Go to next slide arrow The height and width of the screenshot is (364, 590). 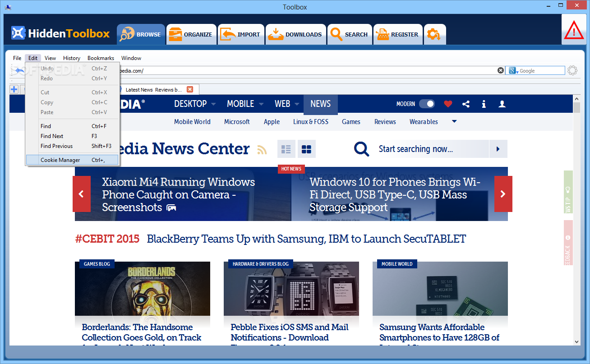(x=503, y=194)
